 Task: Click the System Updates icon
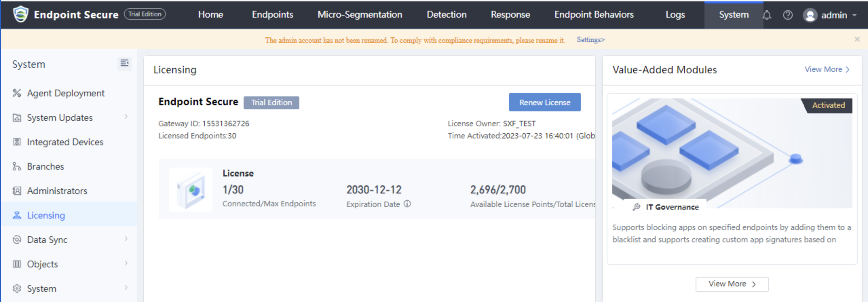tap(17, 118)
